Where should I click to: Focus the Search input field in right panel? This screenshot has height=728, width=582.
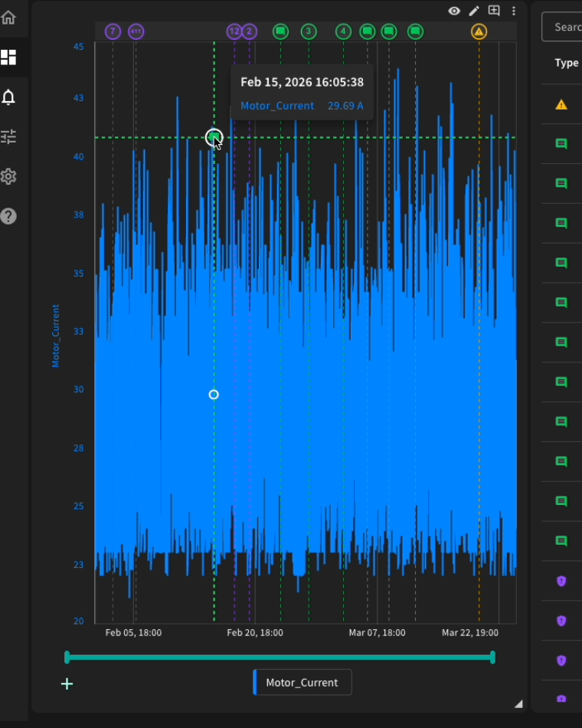[562, 27]
